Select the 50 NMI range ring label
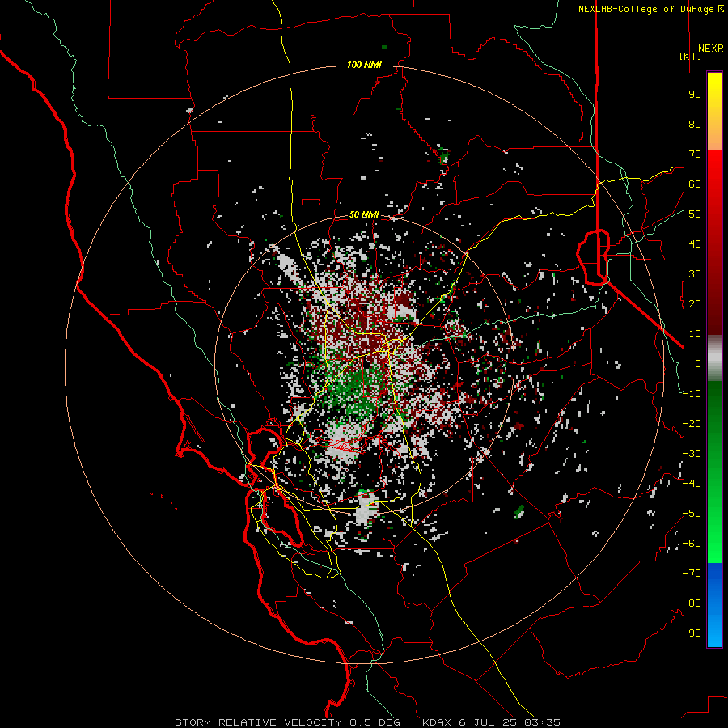The image size is (728, 728). 364,214
